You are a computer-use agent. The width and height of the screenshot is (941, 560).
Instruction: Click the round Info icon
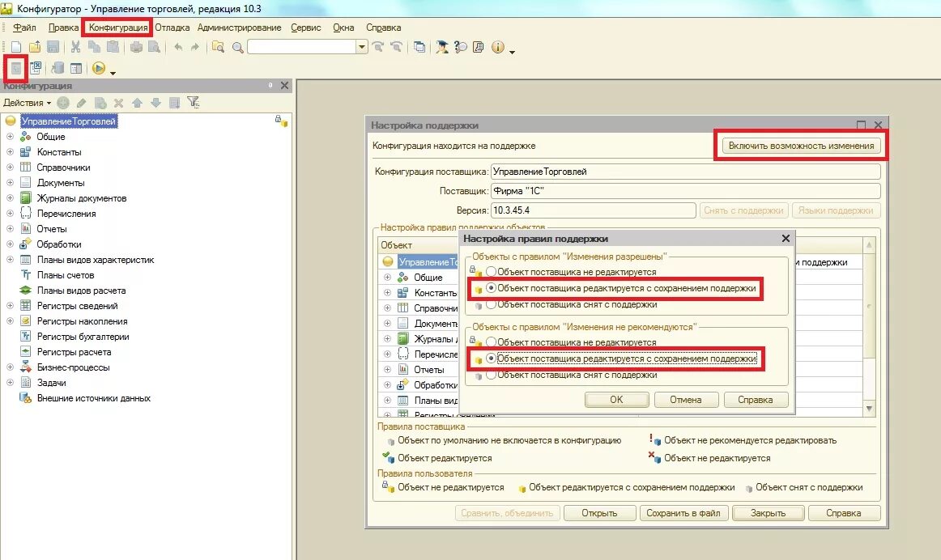[497, 47]
